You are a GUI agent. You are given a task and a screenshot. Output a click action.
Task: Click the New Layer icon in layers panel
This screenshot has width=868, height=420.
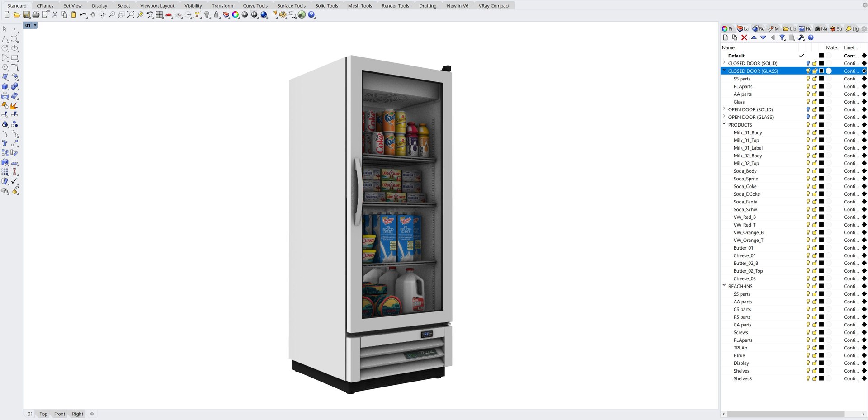(725, 38)
